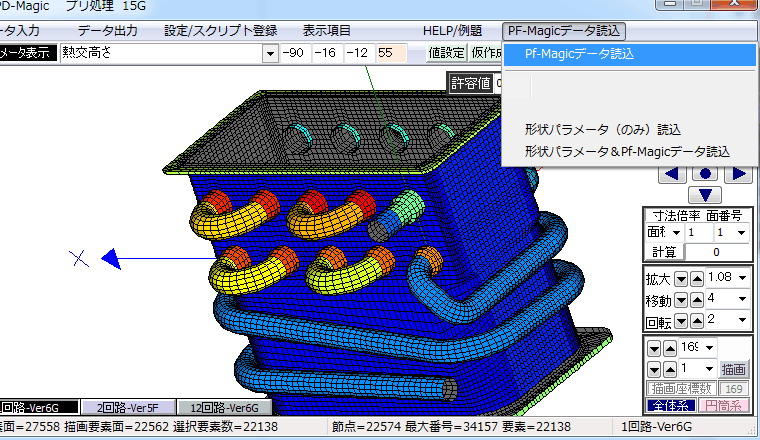Switch to the 12回路-Ver6G tab

224,408
